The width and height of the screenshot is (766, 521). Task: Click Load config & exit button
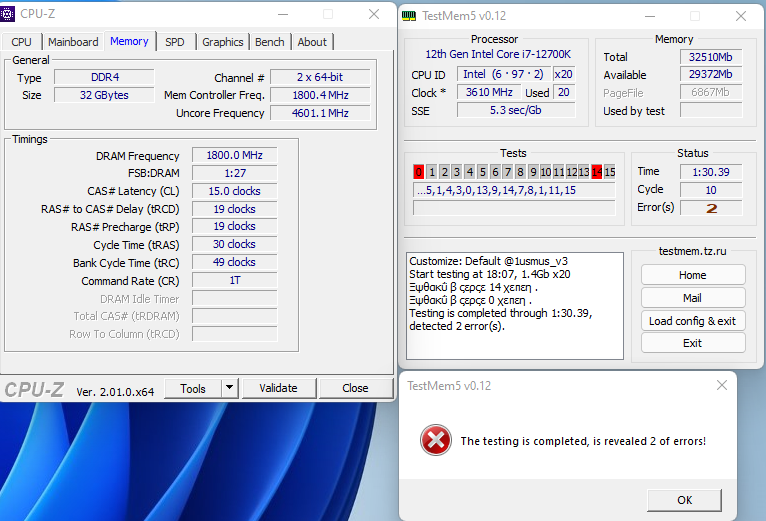pyautogui.click(x=693, y=321)
